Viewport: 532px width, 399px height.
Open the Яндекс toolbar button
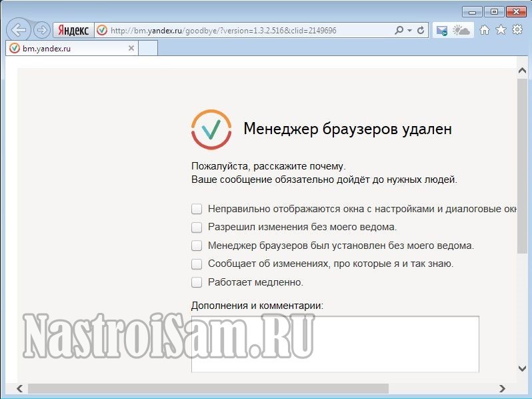coord(73,30)
